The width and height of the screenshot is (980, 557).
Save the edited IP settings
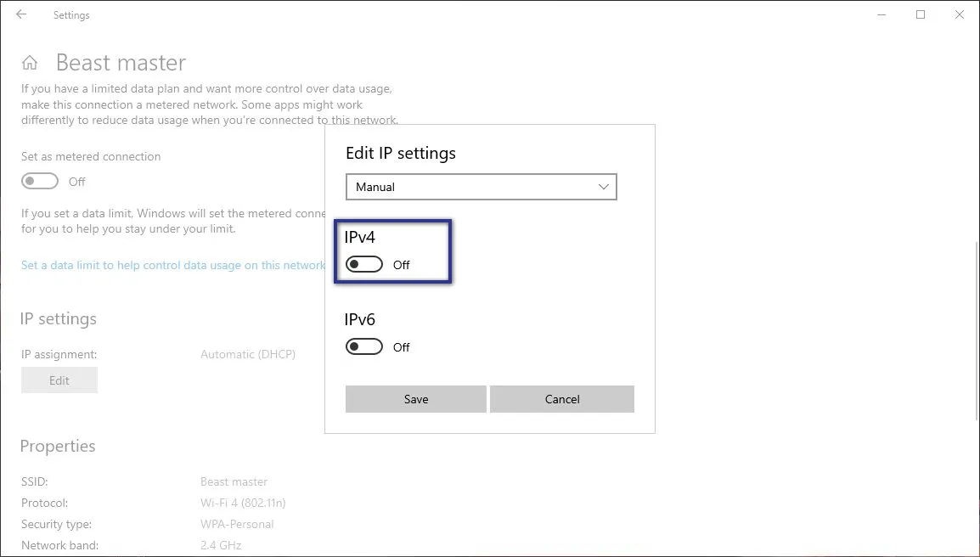pos(415,399)
